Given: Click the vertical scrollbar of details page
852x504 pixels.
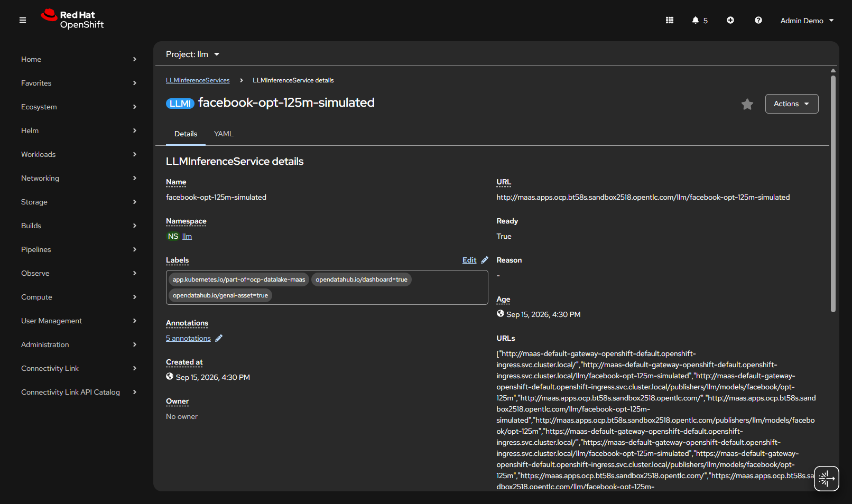Looking at the screenshot, I should 833,193.
